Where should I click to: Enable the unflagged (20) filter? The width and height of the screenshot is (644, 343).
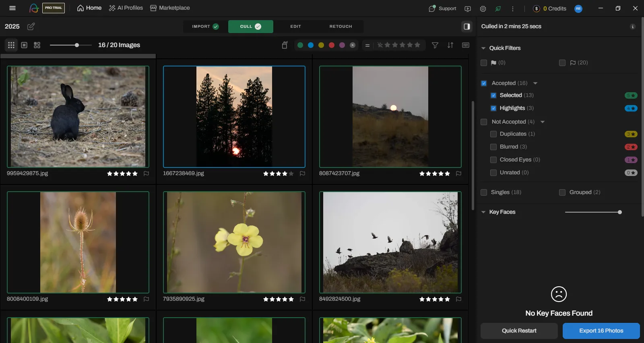tap(562, 63)
